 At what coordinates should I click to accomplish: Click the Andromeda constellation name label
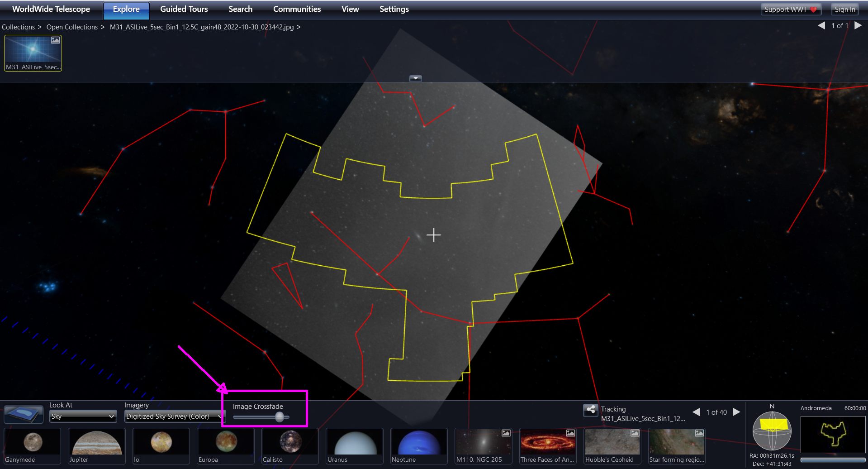coord(816,408)
